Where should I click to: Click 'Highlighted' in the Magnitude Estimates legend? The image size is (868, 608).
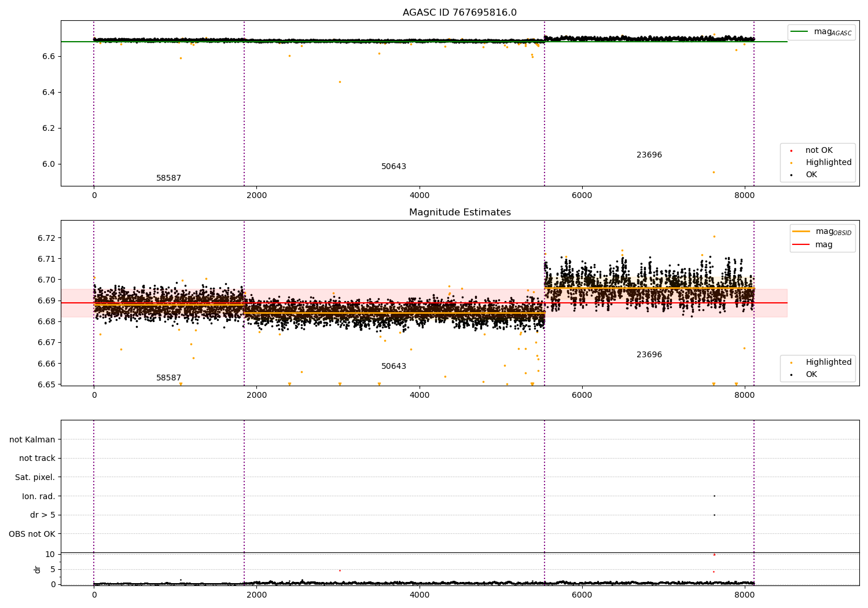(x=829, y=362)
